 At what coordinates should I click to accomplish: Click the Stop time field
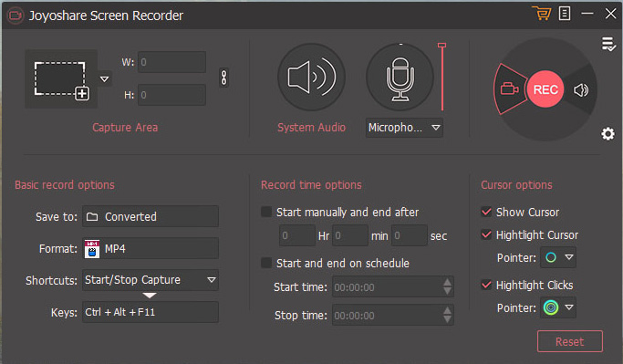(393, 315)
